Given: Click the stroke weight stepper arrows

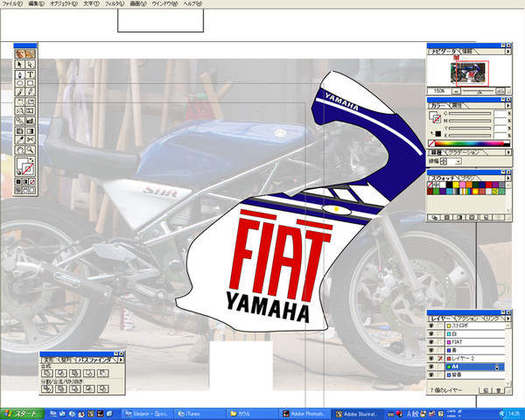Looking at the screenshot, I should 444,161.
